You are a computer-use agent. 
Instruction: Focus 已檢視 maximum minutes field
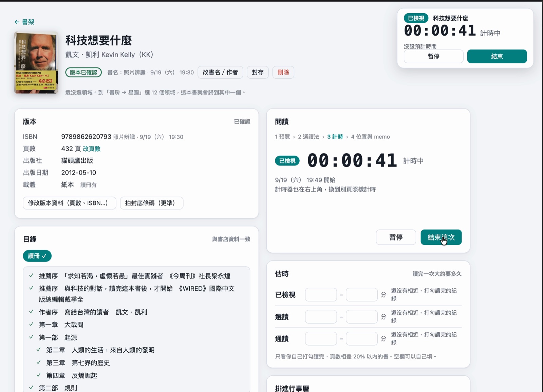362,295
